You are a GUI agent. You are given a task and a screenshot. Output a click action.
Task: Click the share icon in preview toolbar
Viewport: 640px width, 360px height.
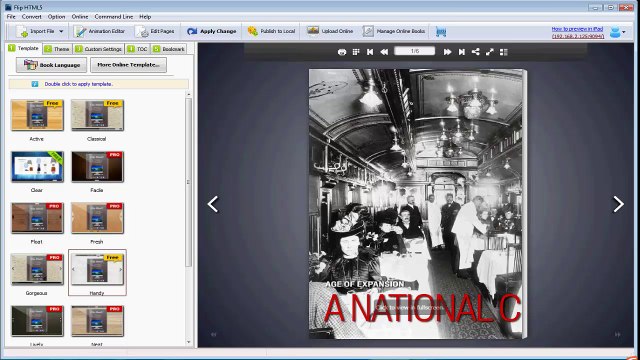[476, 52]
